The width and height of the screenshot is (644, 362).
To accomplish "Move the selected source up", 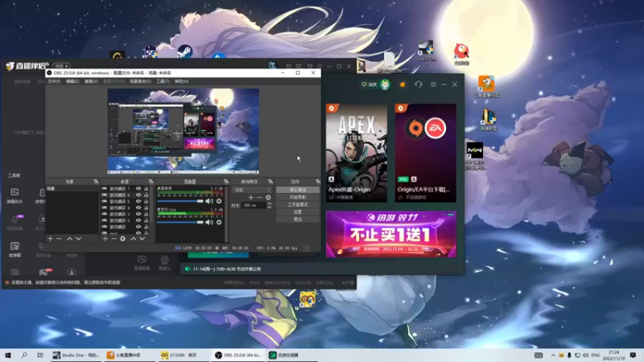I will click(133, 238).
